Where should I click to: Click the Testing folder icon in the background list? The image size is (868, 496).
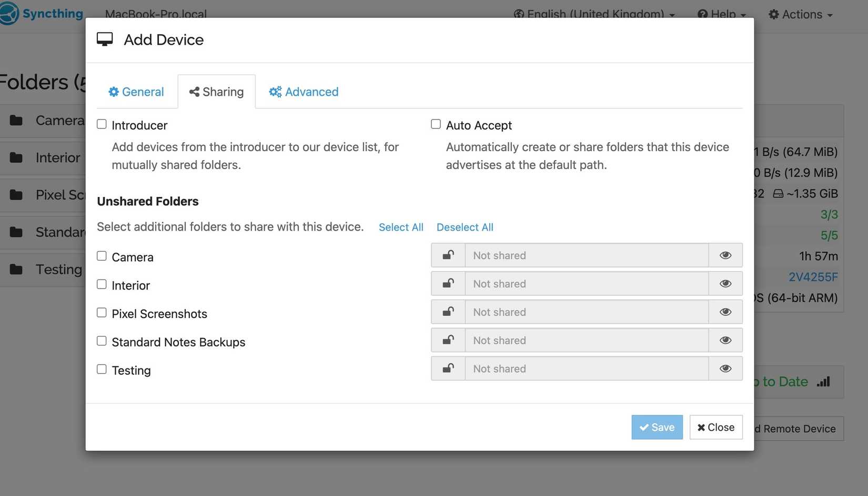pos(16,270)
